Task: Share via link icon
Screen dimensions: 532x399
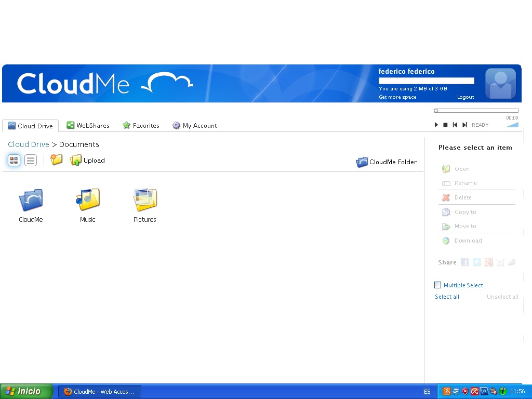Action: [x=512, y=262]
